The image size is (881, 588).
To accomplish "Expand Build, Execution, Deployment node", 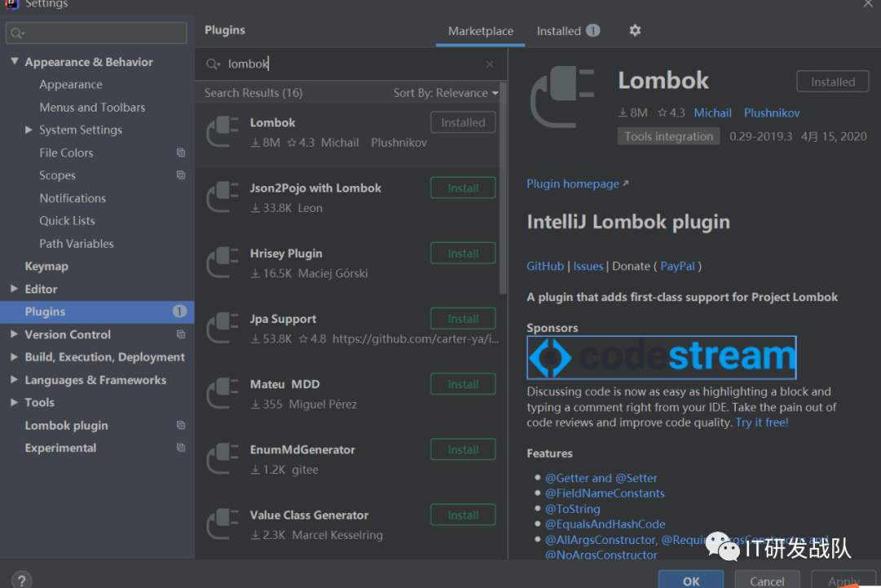I will [x=14, y=356].
